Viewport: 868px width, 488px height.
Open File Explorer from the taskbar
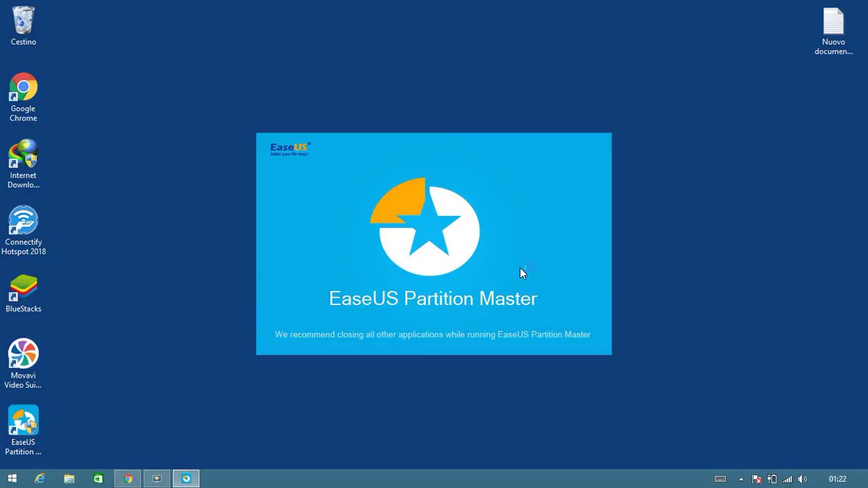coord(69,479)
